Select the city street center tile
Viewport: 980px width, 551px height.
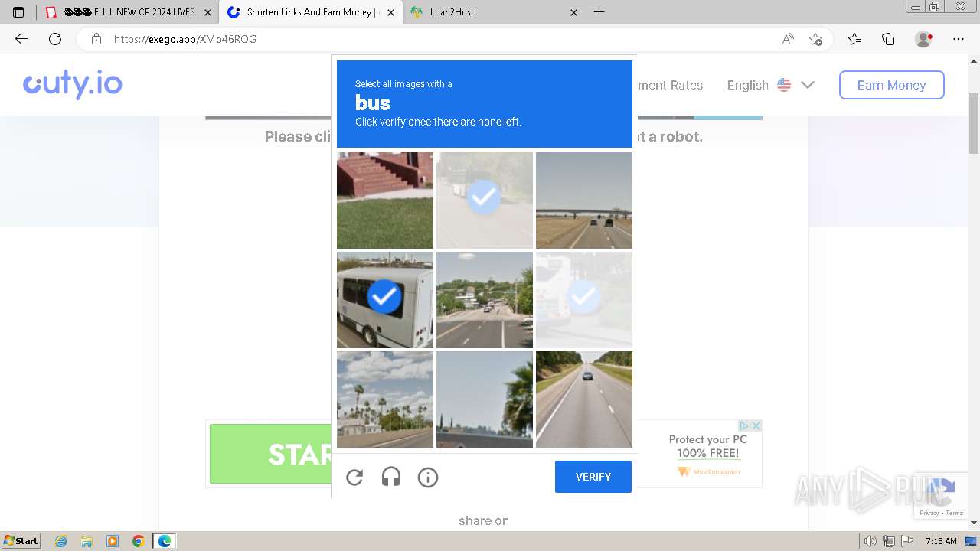485,300
